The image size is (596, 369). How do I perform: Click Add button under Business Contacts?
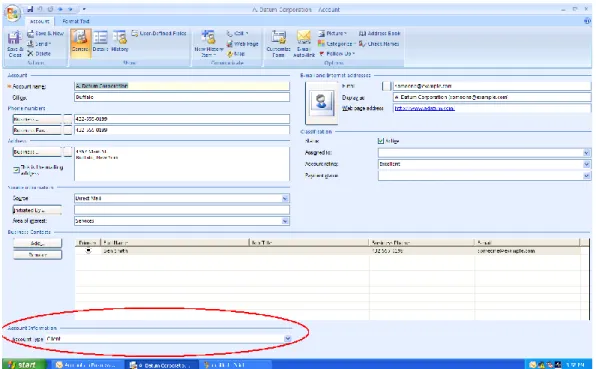point(37,243)
